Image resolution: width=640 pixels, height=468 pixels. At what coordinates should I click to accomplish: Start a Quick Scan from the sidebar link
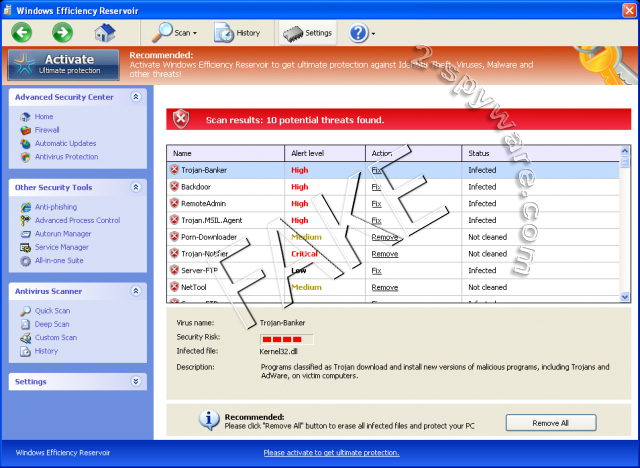click(x=52, y=311)
